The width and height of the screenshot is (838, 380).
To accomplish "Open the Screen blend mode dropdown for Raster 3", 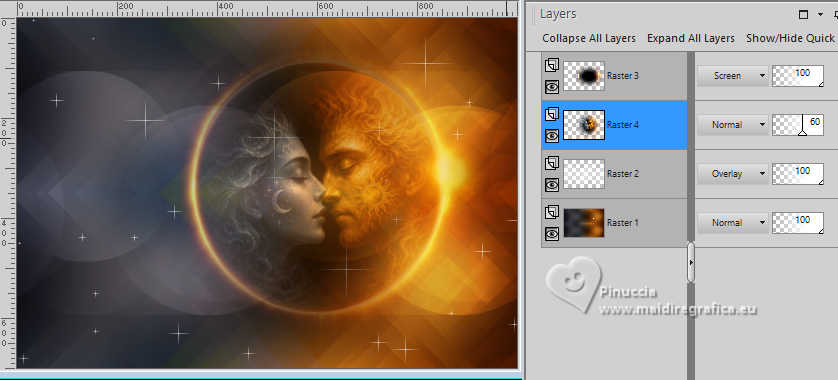I will tap(732, 76).
